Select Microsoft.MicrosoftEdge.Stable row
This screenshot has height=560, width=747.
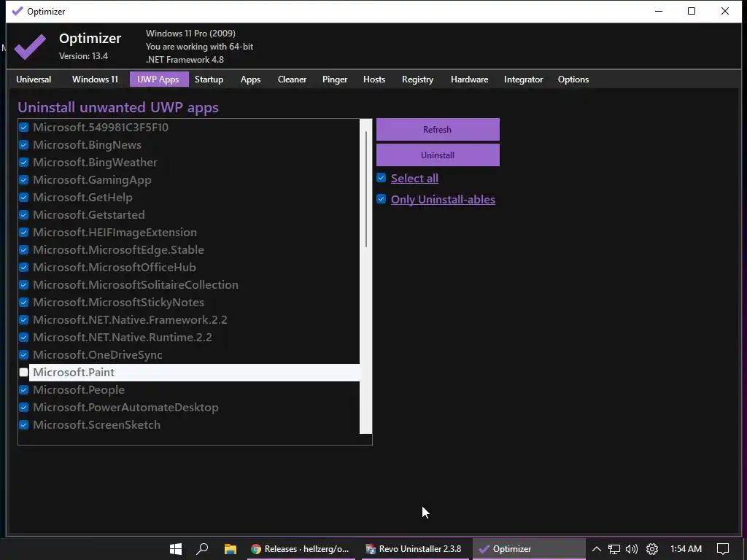click(189, 250)
